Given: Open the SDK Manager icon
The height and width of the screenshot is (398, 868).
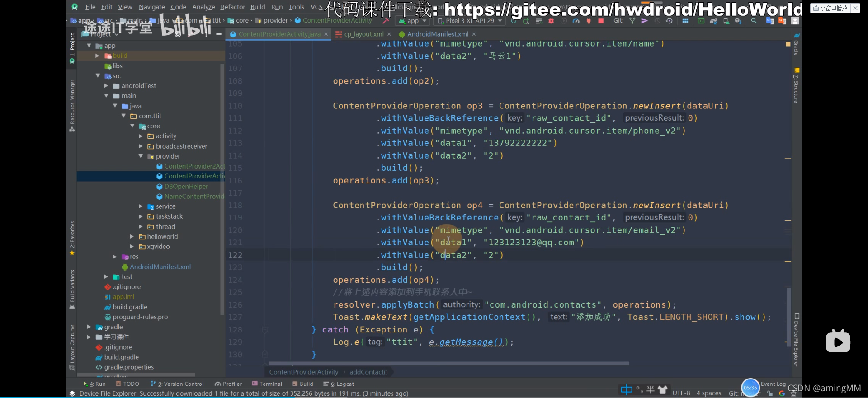Looking at the screenshot, I should tap(738, 21).
